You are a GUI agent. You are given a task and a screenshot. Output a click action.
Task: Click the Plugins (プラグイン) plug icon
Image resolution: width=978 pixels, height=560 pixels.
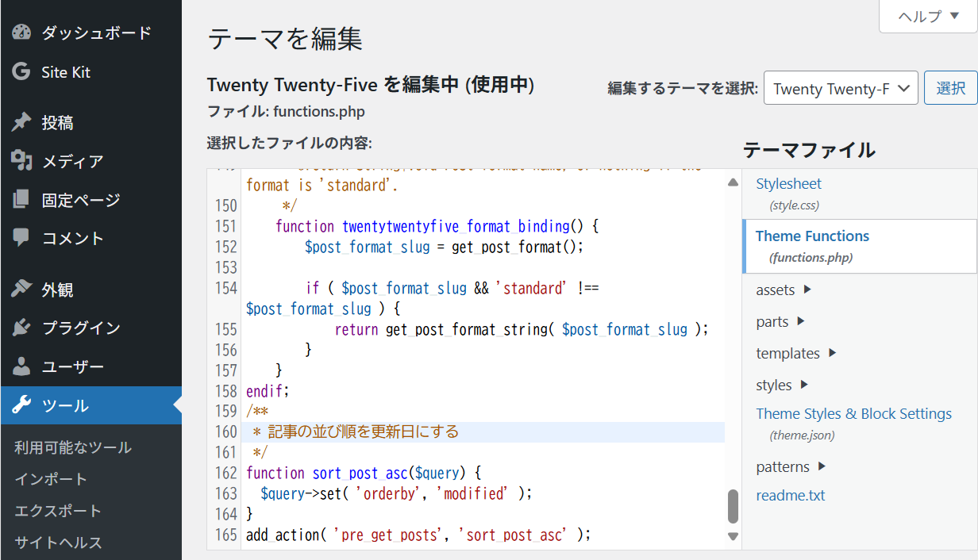tap(21, 328)
